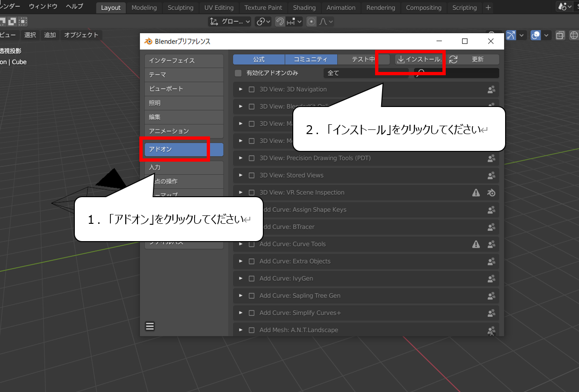579x392 pixels.
Task: Click the Blender logo in Preferences title bar
Action: (148, 41)
